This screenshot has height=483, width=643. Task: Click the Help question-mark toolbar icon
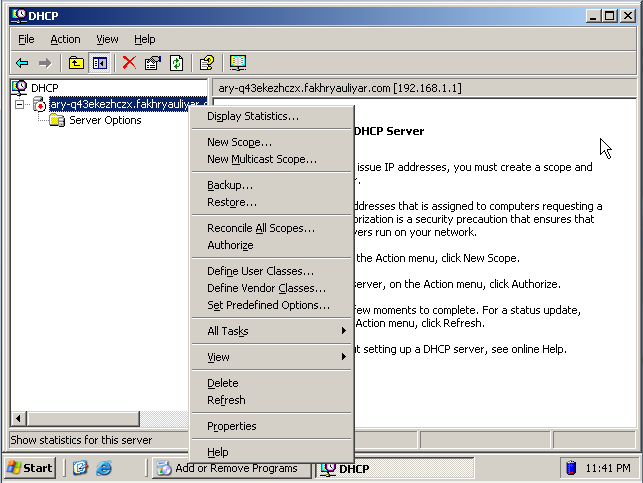tap(207, 63)
